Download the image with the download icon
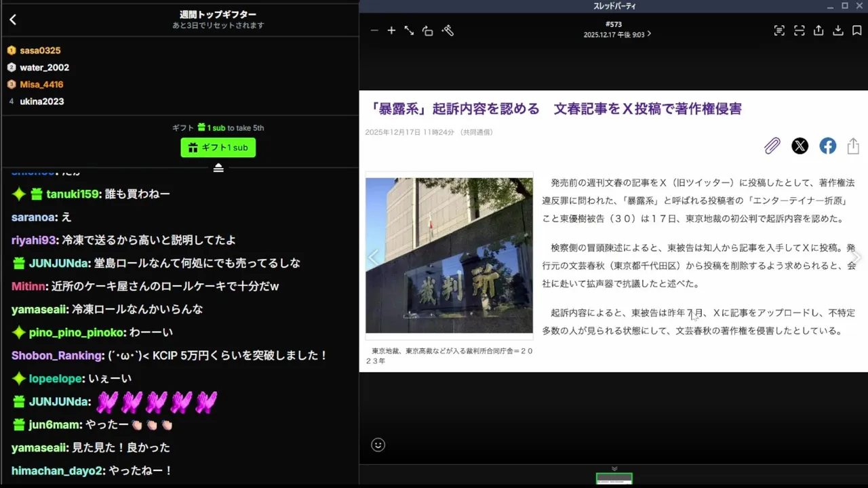 pyautogui.click(x=837, y=30)
